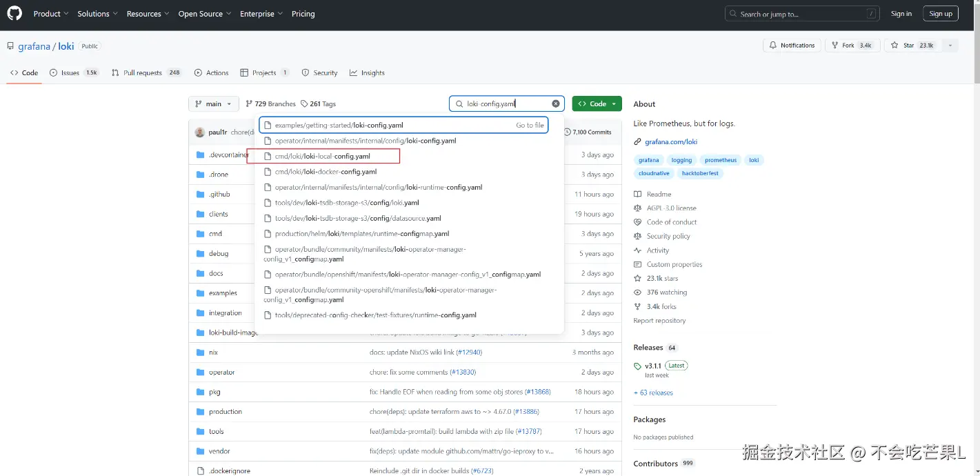
Task: Expand the Solutions menu
Action: point(97,14)
